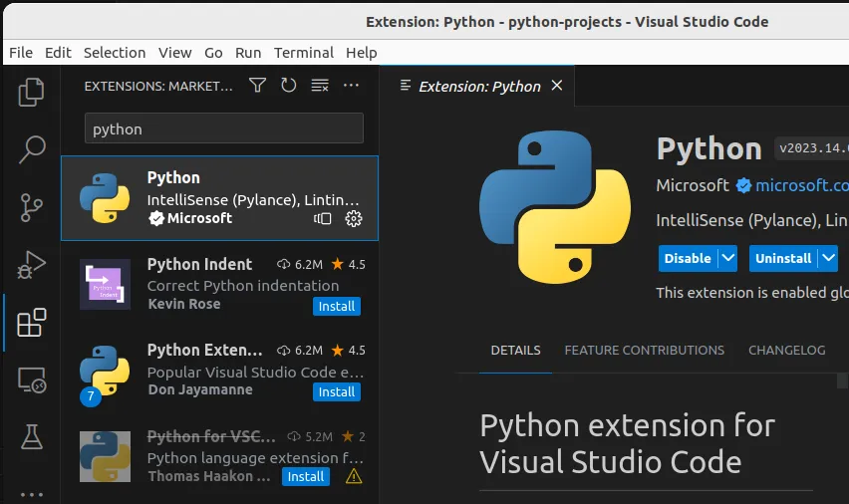
Task: Open extensions views More Actions menu
Action: pos(351,86)
